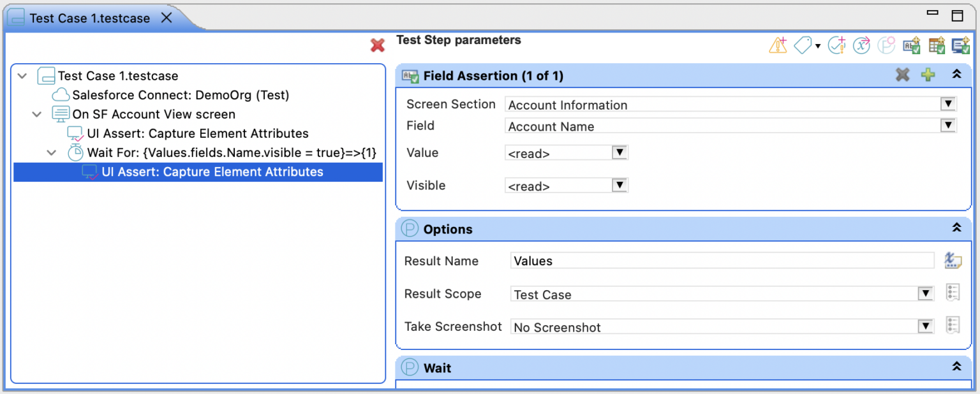Open the Screen Section dropdown
The height and width of the screenshot is (394, 980).
pos(949,103)
